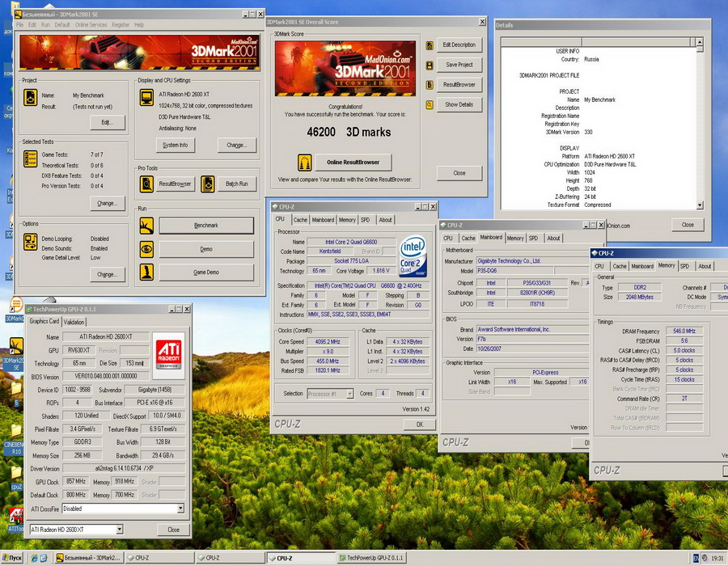Click the Demo button
This screenshot has width=728, height=566.
tap(206, 249)
